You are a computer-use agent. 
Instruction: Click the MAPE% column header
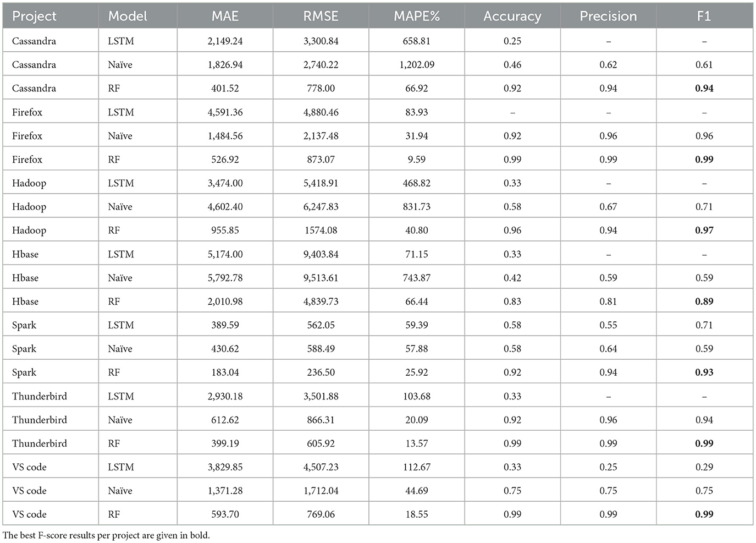[416, 17]
